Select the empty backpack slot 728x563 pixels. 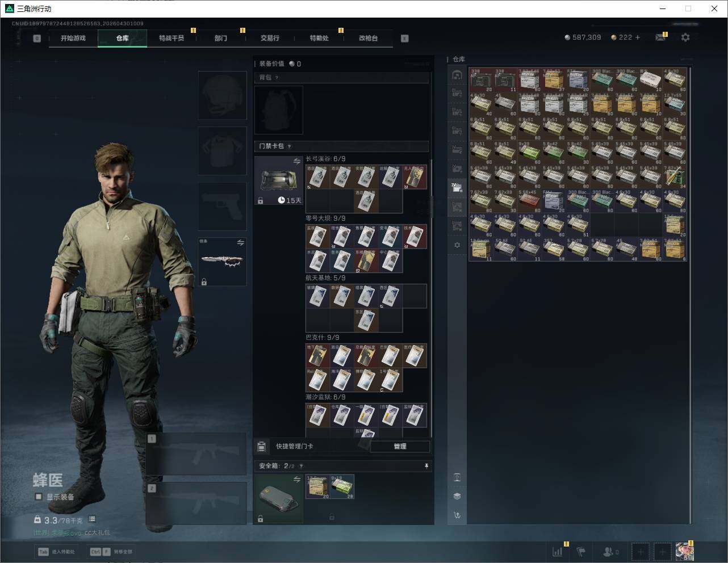point(279,110)
